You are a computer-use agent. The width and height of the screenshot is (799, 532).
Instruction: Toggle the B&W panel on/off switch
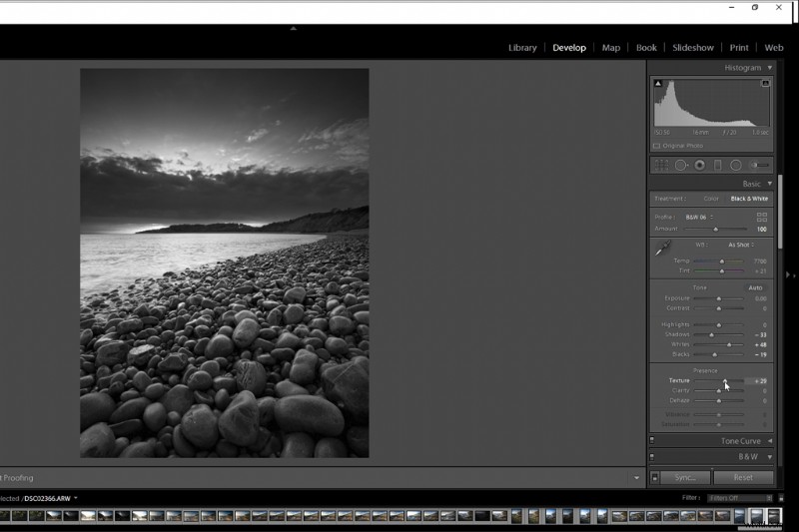pos(652,457)
